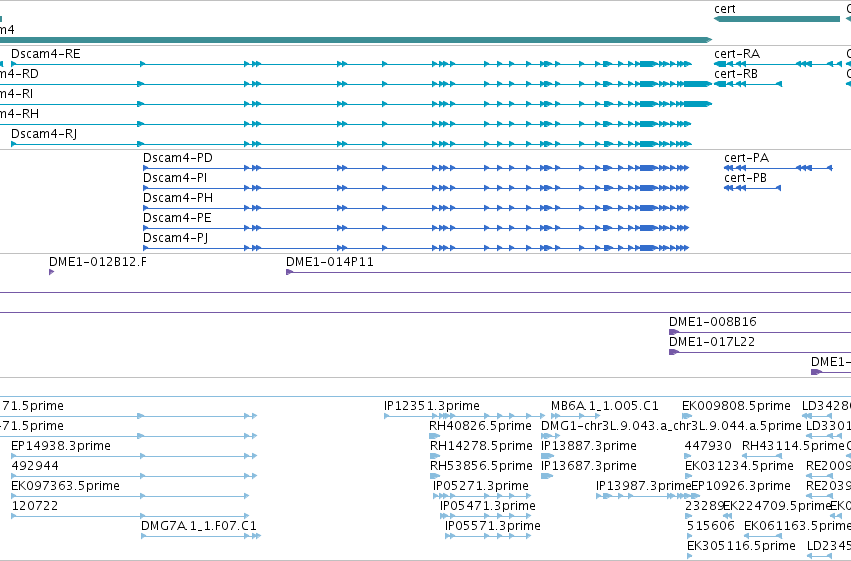The image size is (851, 561).
Task: Click the 515606 EST label
Action: click(x=710, y=526)
